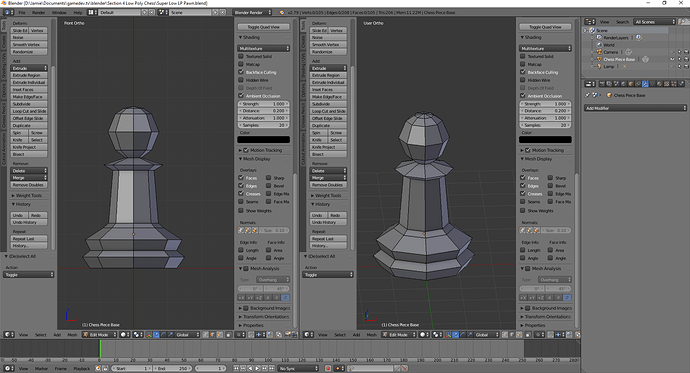
Task: Open the timeline Playback menu
Action: [x=81, y=368]
